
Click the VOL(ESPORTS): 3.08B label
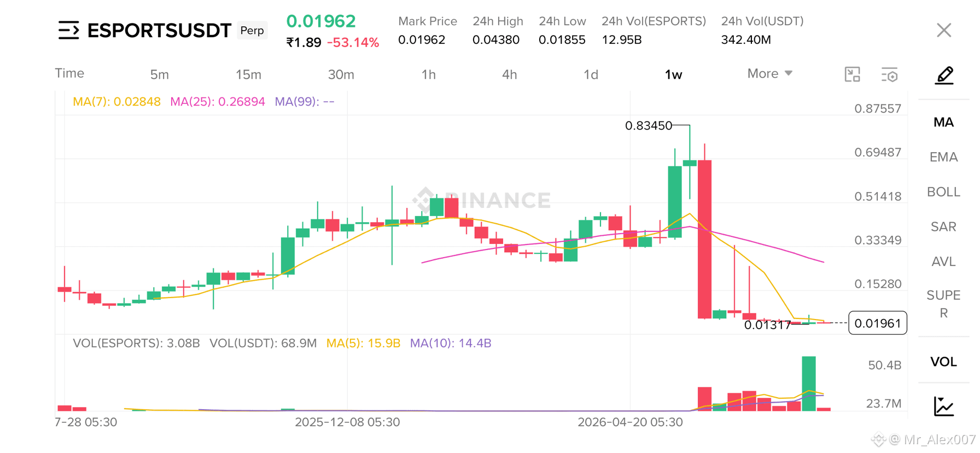pos(136,343)
